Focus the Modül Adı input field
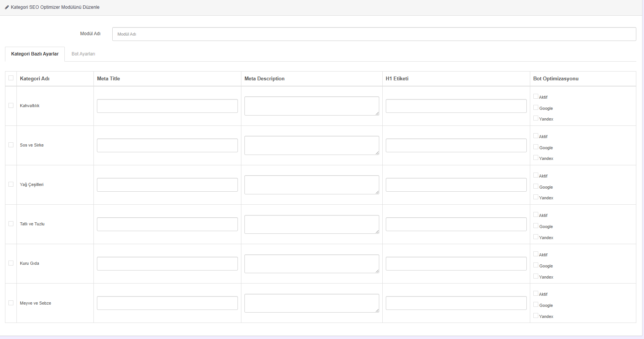 374,34
